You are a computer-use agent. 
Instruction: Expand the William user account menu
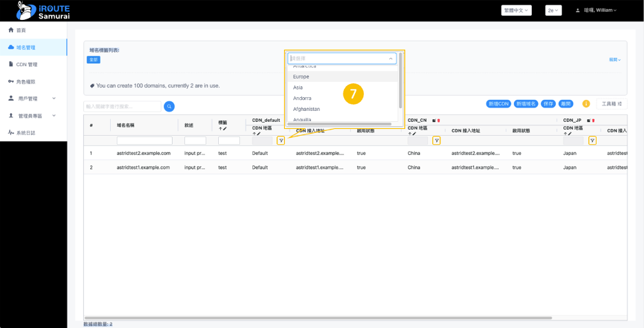tap(596, 10)
